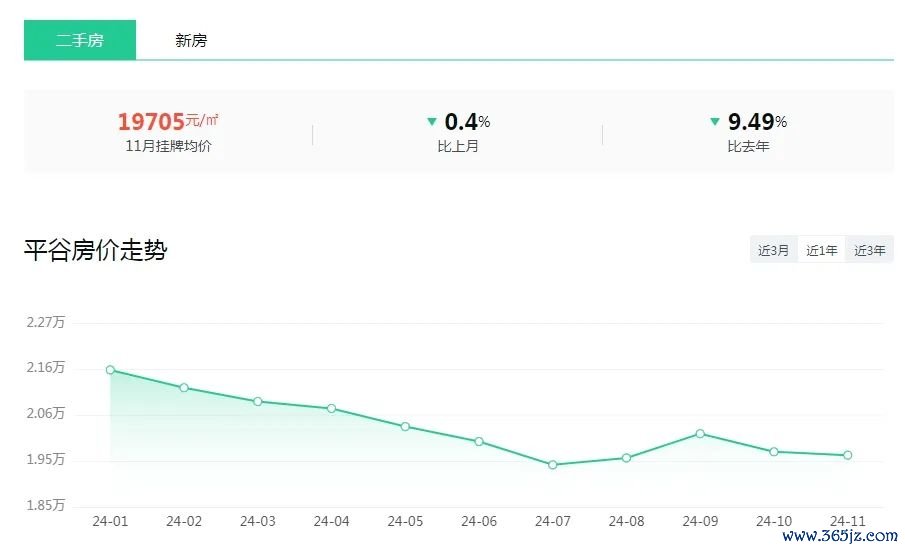Click the 24-10 data point on chart
Screen dimensions: 905x551
pos(774,452)
